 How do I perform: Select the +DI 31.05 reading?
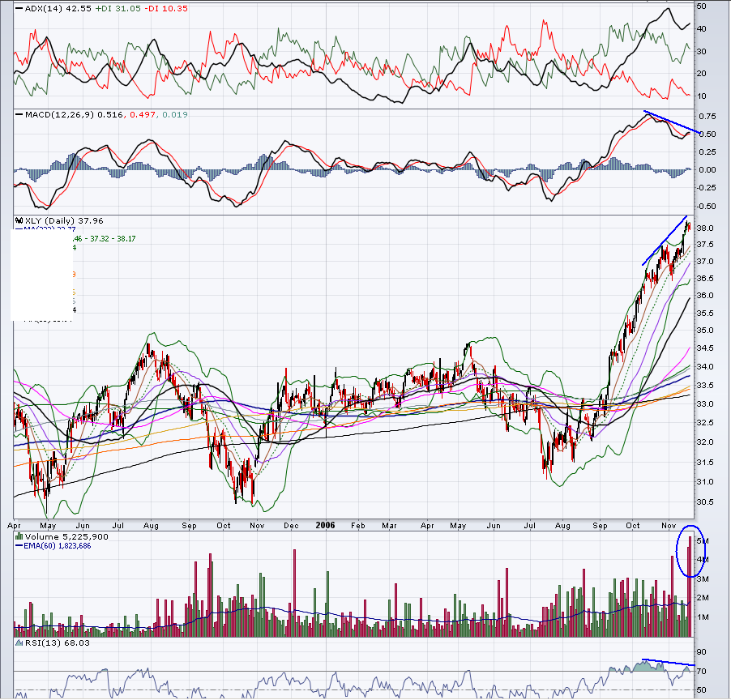[x=118, y=8]
